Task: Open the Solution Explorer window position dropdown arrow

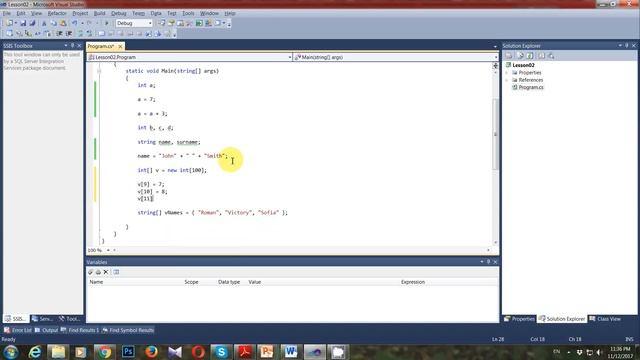Action: click(620, 46)
